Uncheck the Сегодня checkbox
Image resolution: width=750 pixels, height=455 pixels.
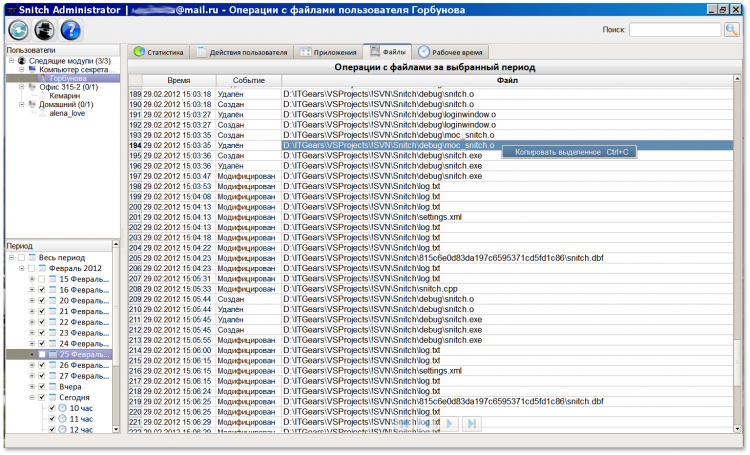click(42, 398)
